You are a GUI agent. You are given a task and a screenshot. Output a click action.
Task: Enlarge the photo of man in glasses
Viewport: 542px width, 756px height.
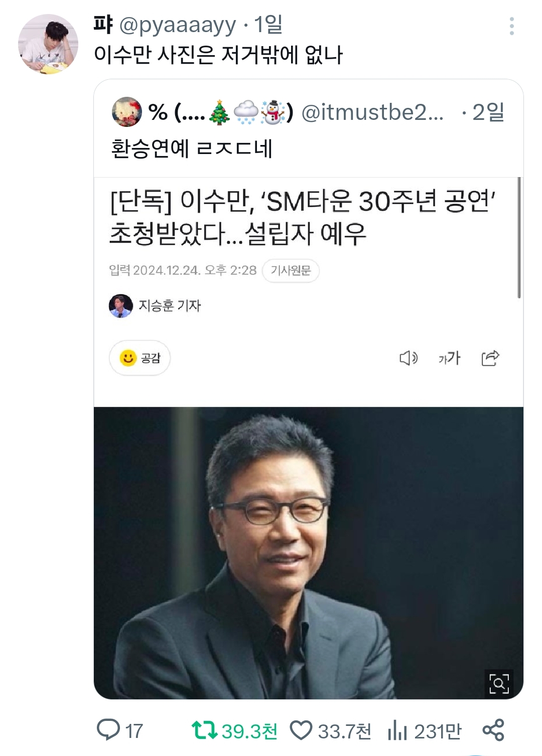click(308, 552)
